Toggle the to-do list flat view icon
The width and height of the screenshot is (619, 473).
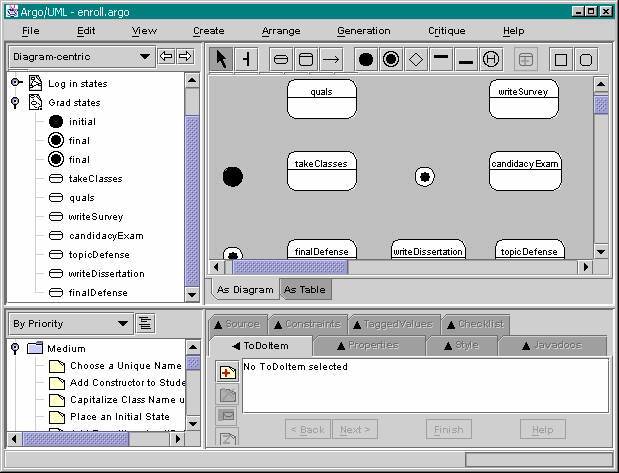pos(145,323)
